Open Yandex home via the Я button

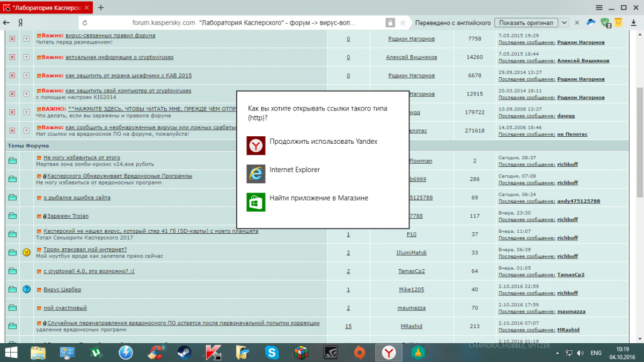[20, 23]
